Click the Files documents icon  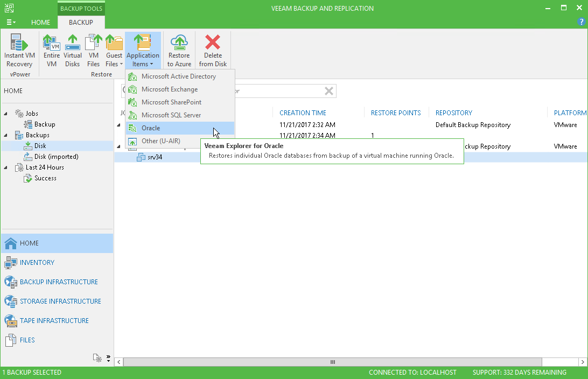pyautogui.click(x=11, y=340)
